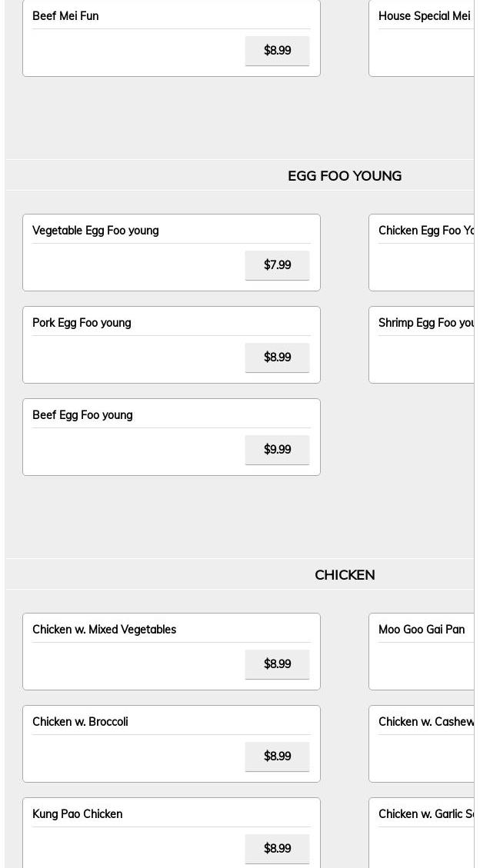Click the Vegetable Egg Foo young title
500x868 pixels.
point(95,231)
